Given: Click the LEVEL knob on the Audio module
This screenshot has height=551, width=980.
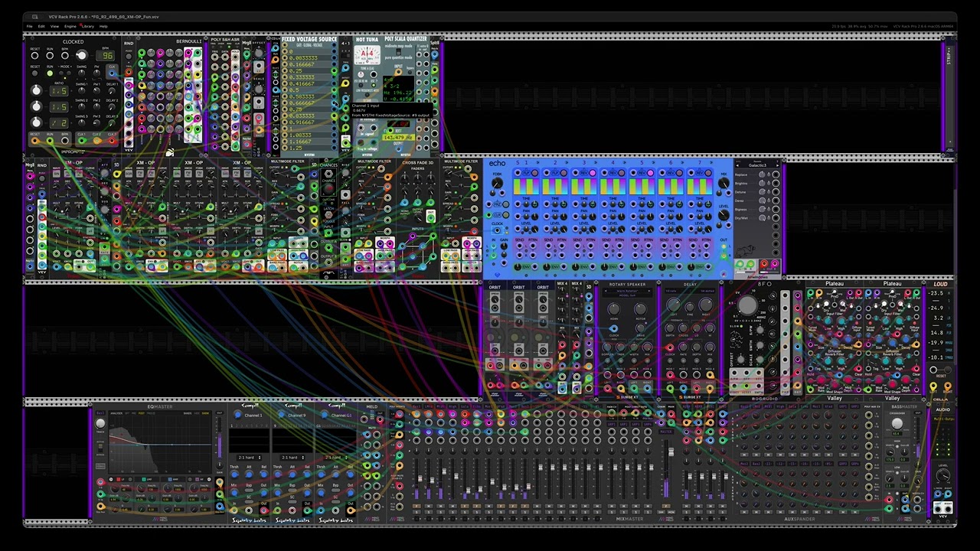Looking at the screenshot, I should (x=942, y=475).
